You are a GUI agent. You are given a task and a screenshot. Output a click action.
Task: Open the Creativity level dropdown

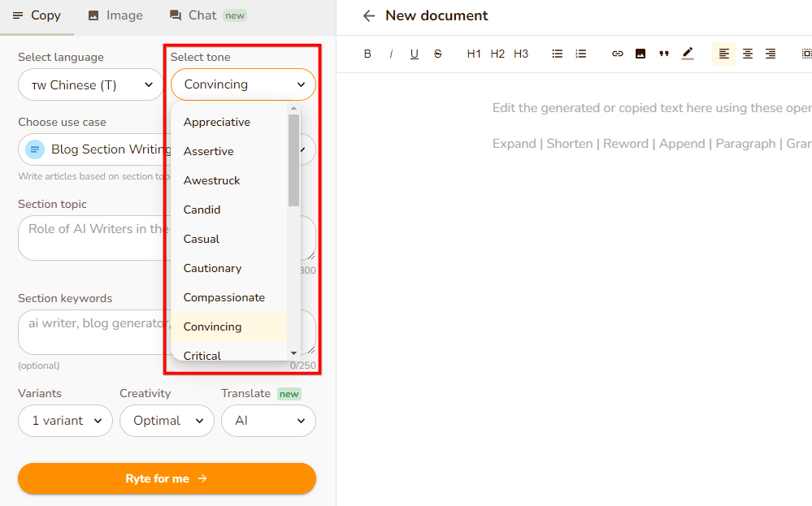coord(167,421)
